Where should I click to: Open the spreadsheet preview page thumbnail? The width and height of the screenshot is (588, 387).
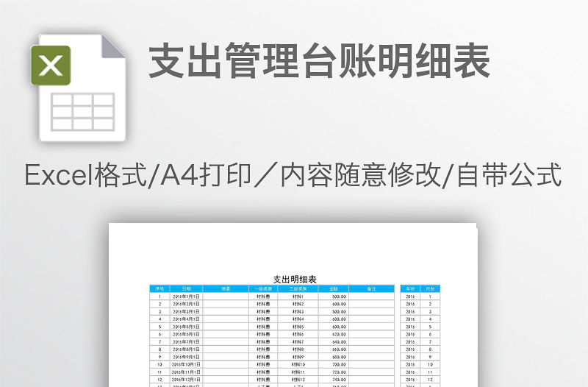point(293,305)
